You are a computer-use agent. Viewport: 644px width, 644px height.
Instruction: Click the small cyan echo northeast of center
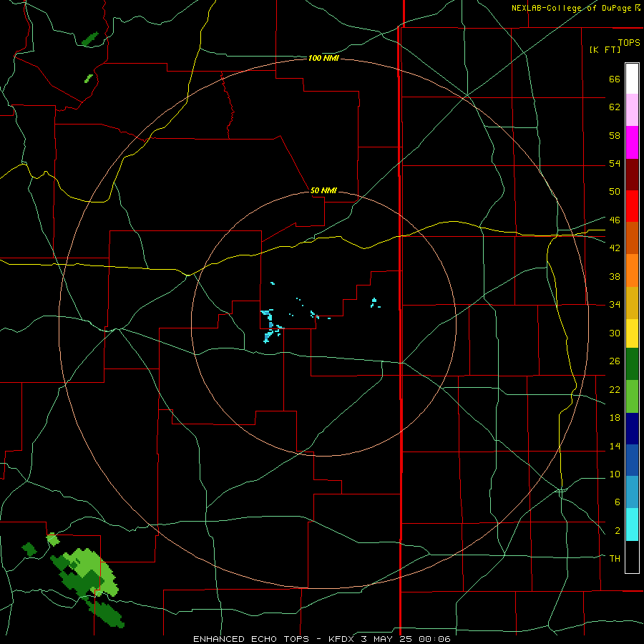[375, 303]
